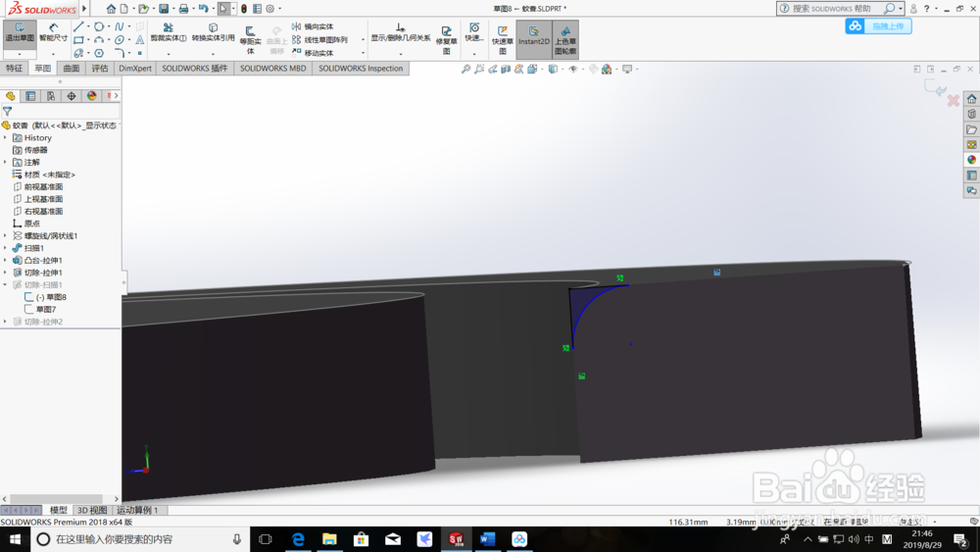Select the 智能尺寸 smart dimension tool
Screen dimensions: 980x552
53,32
